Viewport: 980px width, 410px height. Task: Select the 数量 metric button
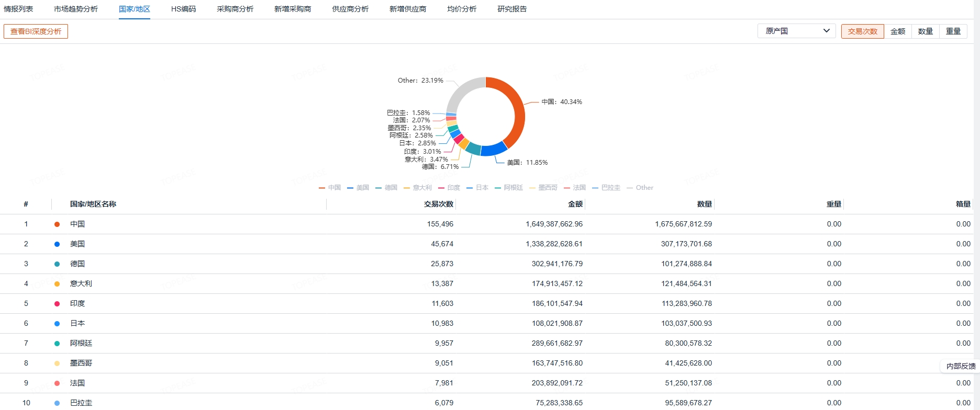[x=926, y=31]
